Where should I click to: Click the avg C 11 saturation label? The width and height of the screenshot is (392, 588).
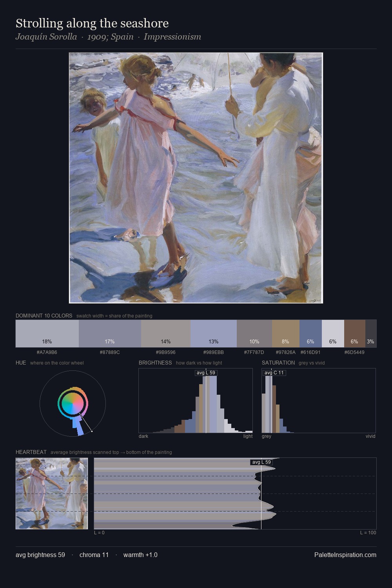click(x=274, y=372)
